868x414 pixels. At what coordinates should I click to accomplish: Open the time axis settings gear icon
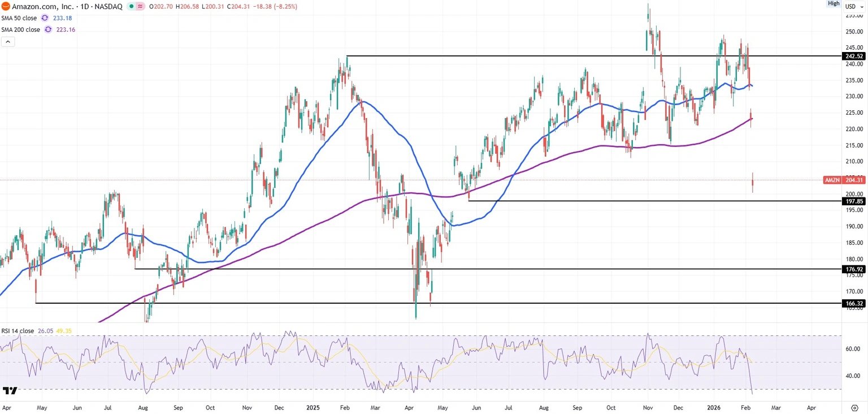click(854, 407)
